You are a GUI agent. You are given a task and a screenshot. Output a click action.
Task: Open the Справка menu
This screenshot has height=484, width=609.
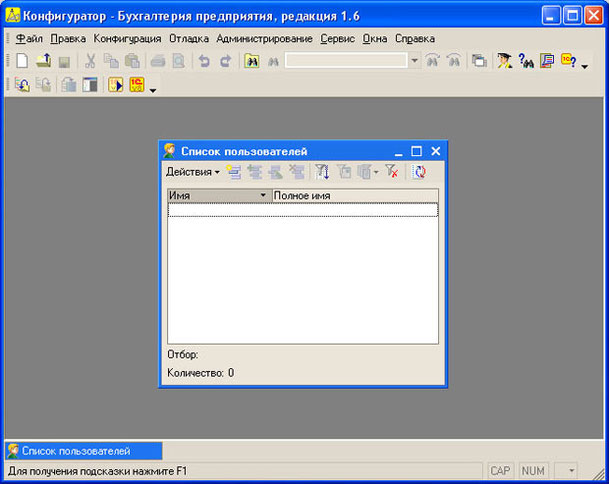pos(415,39)
